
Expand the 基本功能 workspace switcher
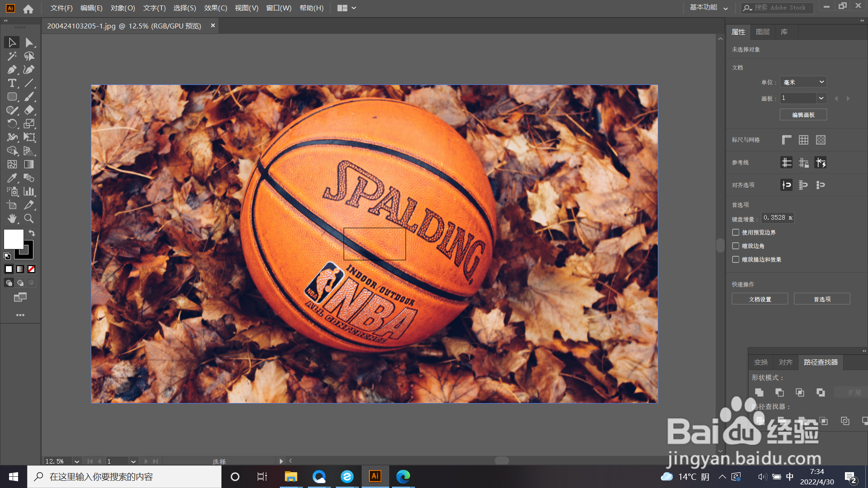[708, 8]
